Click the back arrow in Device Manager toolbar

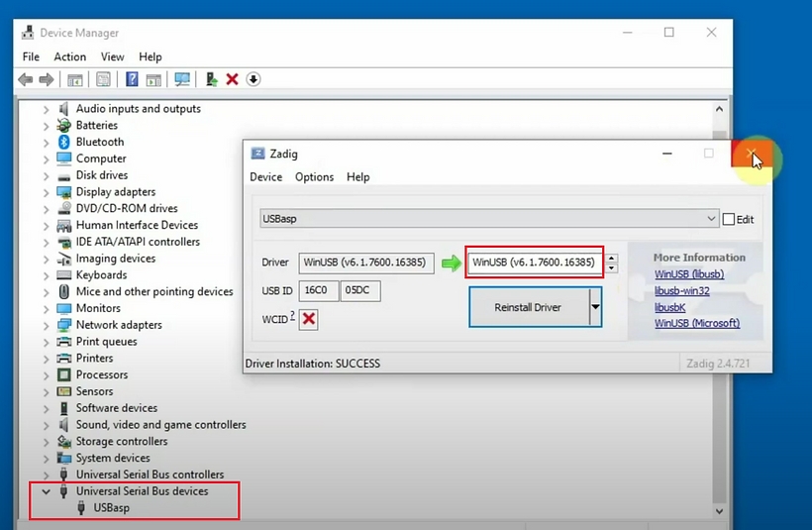[x=25, y=79]
